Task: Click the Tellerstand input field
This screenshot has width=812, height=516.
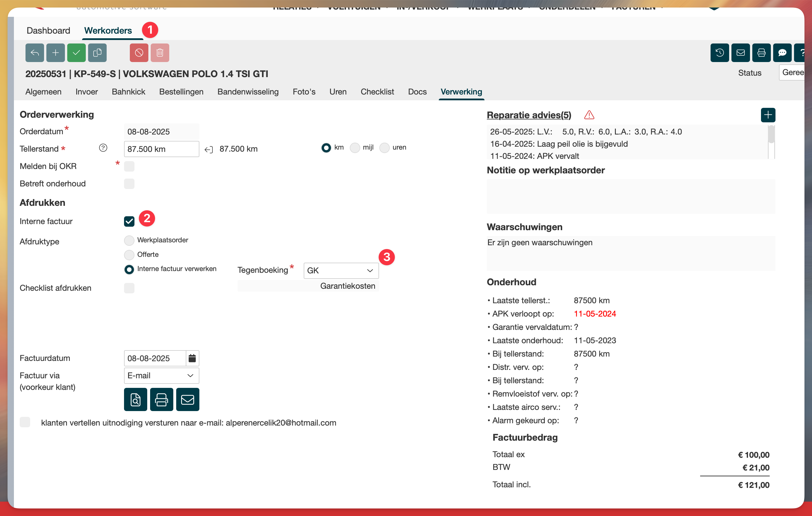Action: [161, 149]
